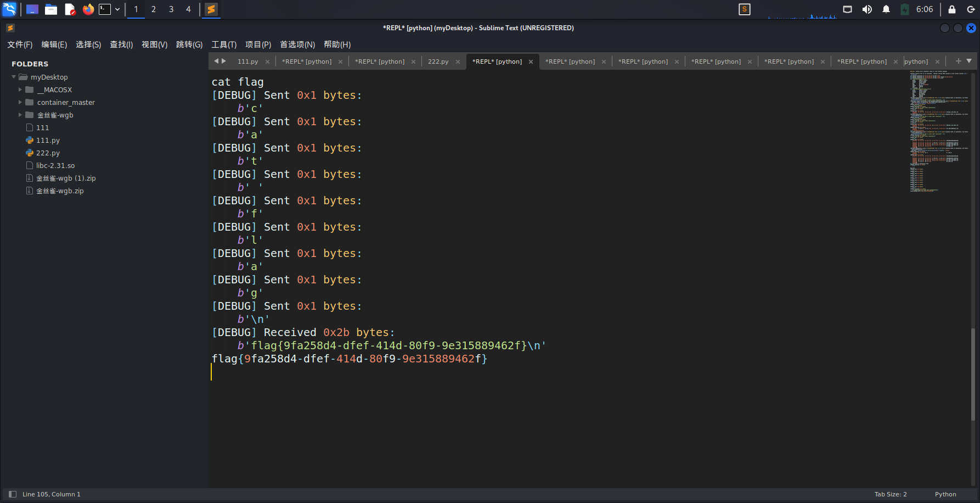Open libc-2.31.so in the sidebar
Viewport: 980px width, 503px height.
[x=55, y=165]
